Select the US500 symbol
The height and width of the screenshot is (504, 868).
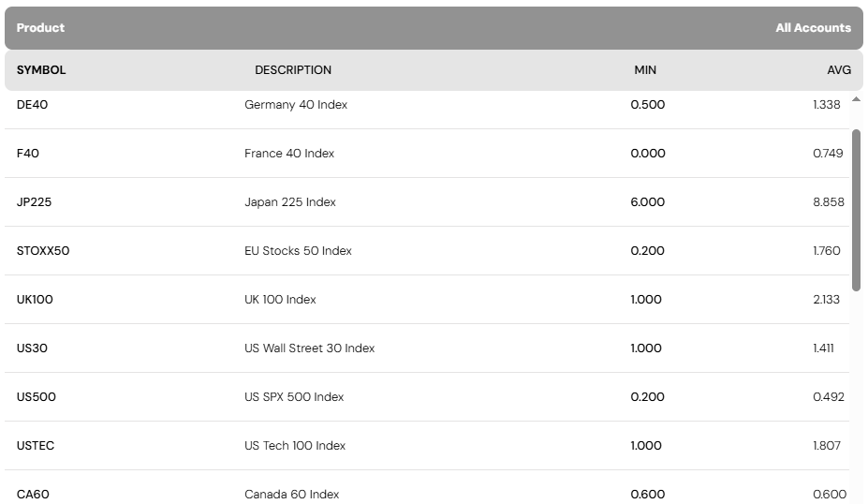[37, 397]
